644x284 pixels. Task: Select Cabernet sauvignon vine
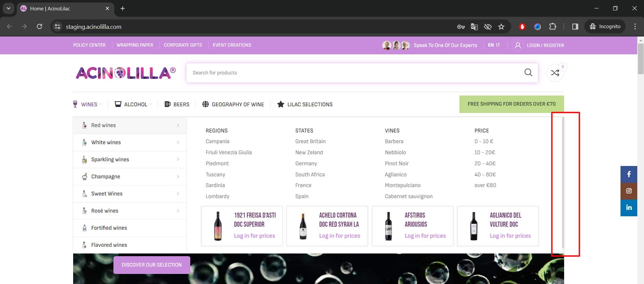(409, 196)
